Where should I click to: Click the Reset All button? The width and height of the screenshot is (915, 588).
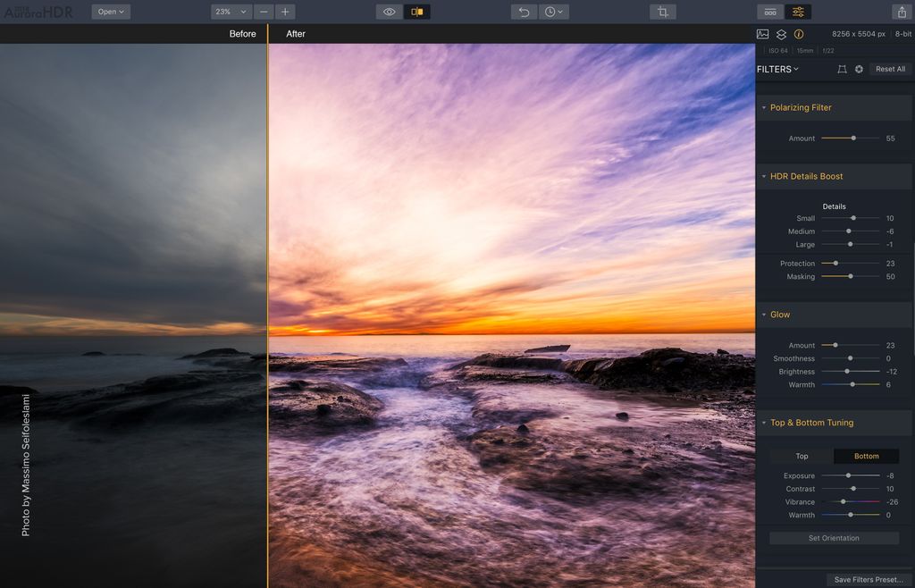click(x=889, y=69)
